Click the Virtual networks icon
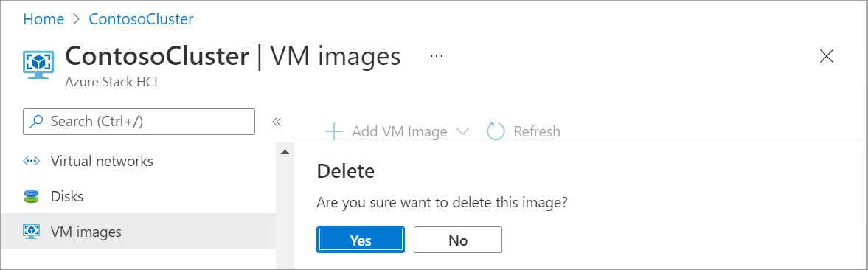Viewport: 868px width, 270px height. (32, 162)
